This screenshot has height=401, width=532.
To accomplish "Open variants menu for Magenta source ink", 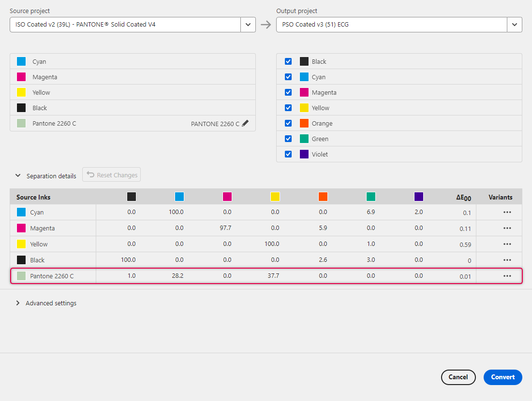I will [507, 228].
